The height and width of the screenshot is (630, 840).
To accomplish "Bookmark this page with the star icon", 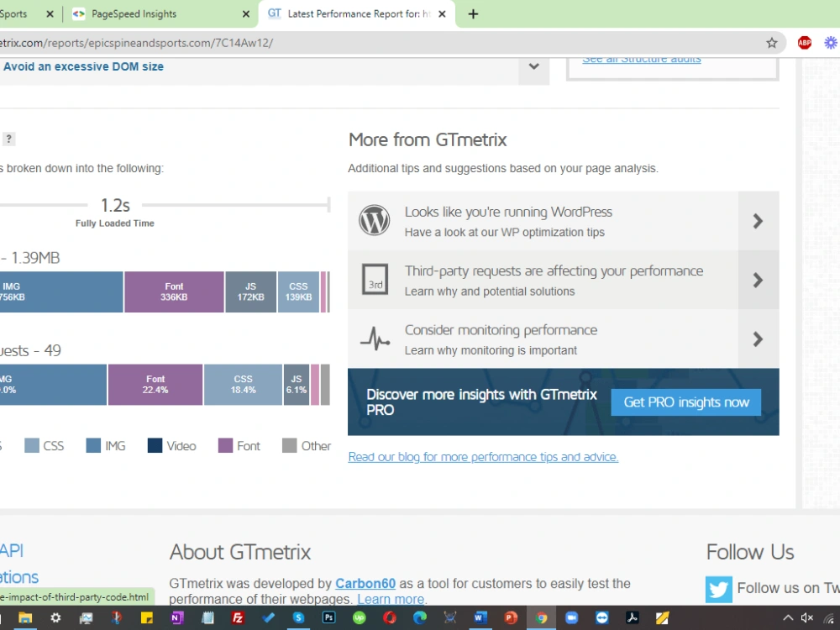I will pyautogui.click(x=771, y=43).
